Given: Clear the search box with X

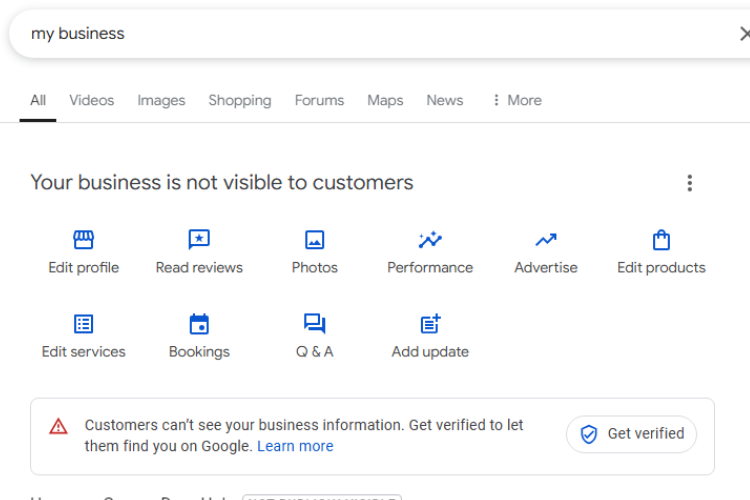Looking at the screenshot, I should tap(744, 34).
